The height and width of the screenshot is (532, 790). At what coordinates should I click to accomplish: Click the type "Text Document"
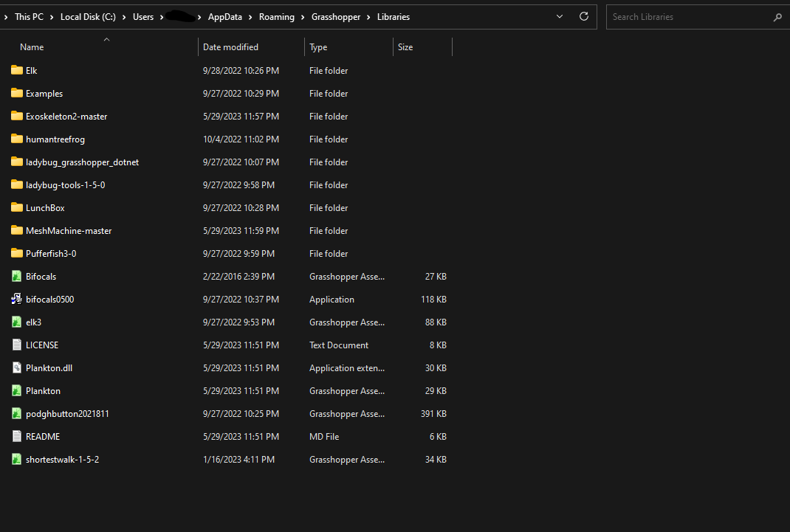(339, 345)
